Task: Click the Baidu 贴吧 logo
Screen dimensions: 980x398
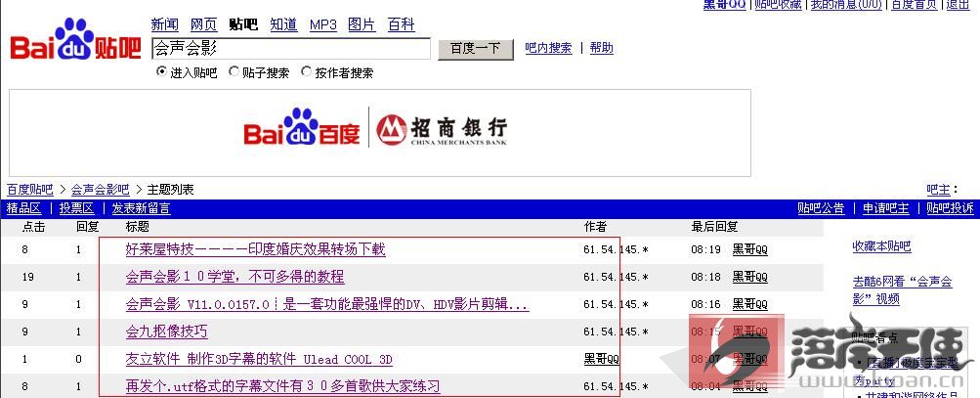Action: point(75,40)
